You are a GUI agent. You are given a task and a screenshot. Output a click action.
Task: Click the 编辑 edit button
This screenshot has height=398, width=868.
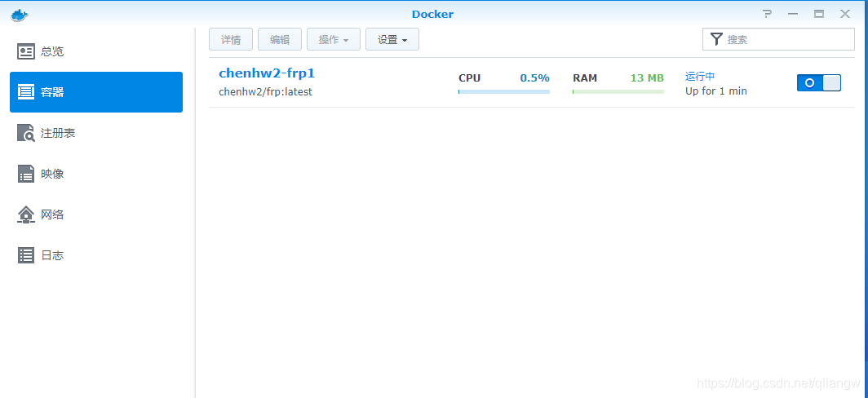[280, 39]
